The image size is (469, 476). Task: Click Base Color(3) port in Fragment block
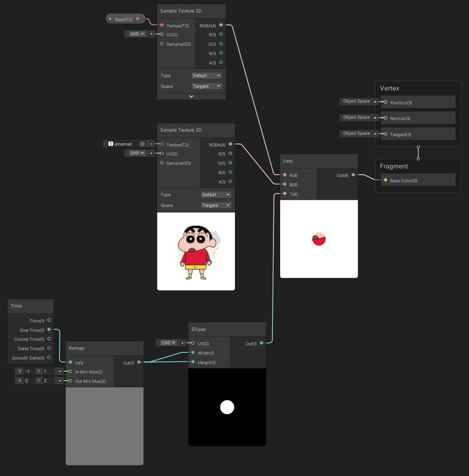coord(386,180)
